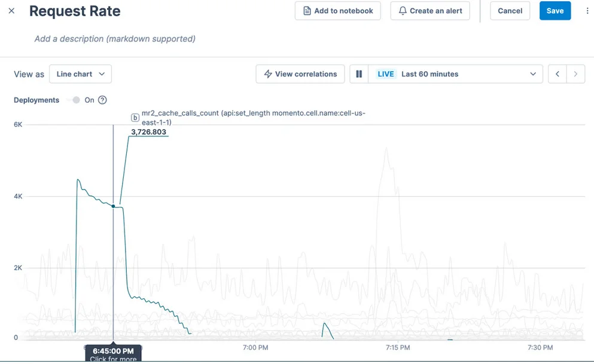Click the Create an alert button
The height and width of the screenshot is (364, 594).
430,11
